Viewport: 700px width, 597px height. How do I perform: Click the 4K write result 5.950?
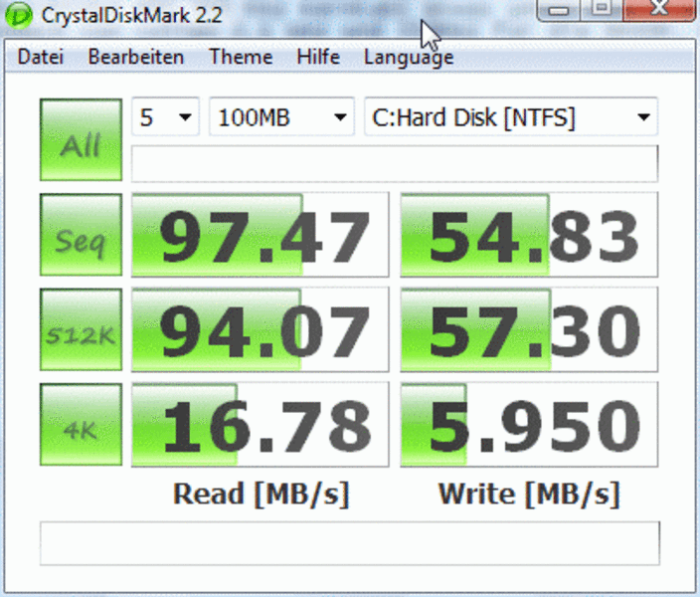[x=529, y=424]
